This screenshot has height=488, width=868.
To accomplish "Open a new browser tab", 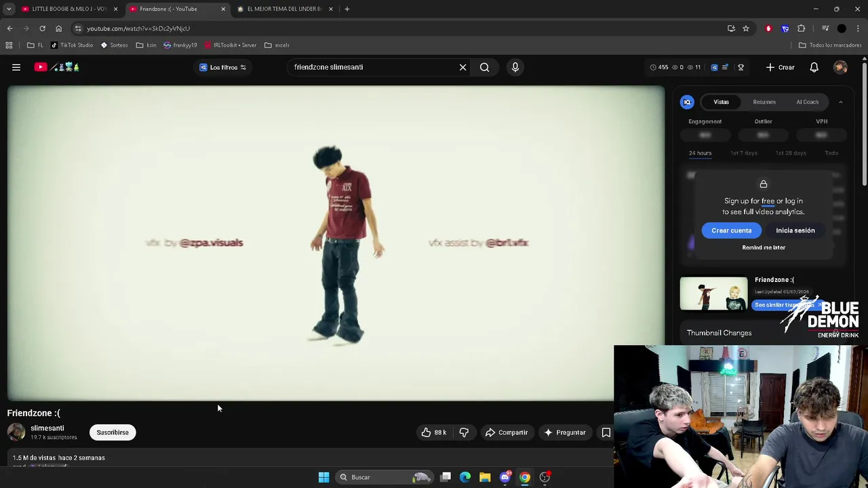I will pos(347,9).
